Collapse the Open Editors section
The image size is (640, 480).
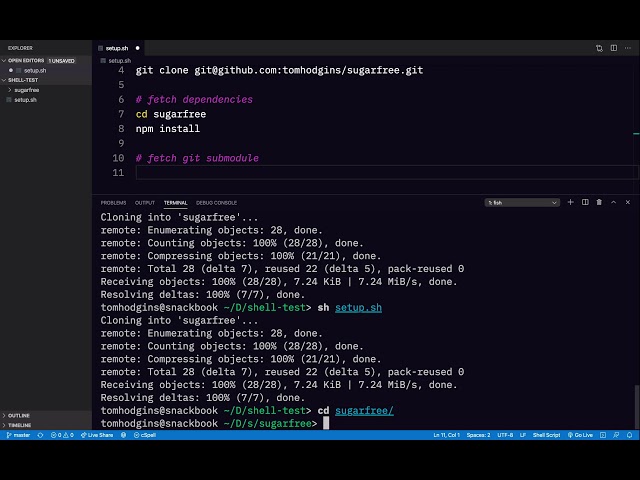25,60
